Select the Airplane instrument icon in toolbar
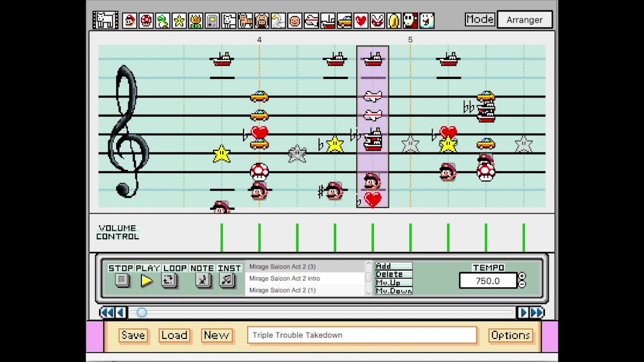Screen dimensions: 644x362 [x=311, y=21]
